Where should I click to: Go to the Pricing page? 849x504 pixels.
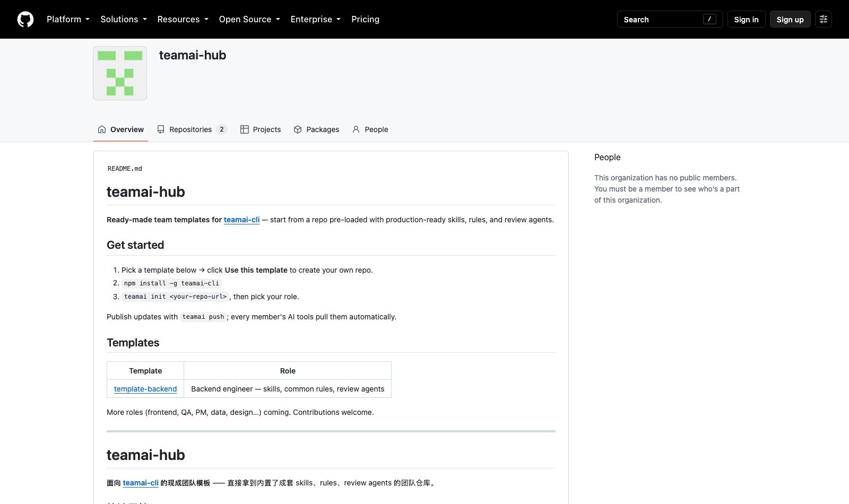pyautogui.click(x=365, y=19)
